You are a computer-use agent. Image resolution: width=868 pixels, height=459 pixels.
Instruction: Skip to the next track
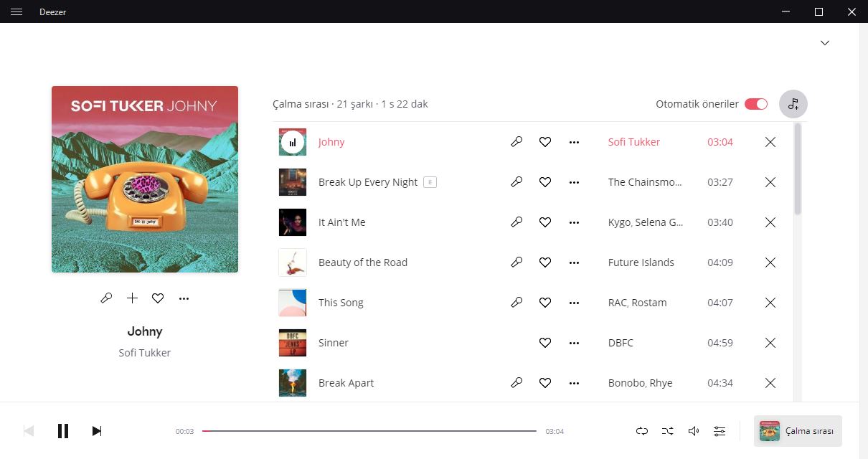tap(97, 431)
